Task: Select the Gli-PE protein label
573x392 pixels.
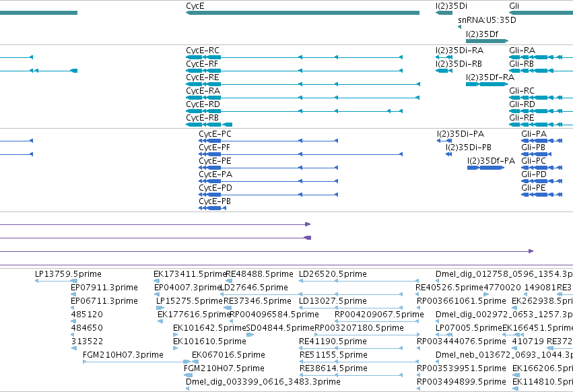Action: click(533, 188)
